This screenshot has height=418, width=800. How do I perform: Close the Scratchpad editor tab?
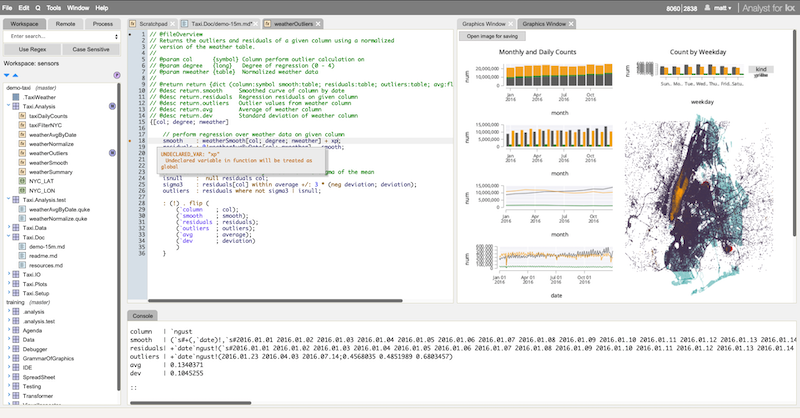172,24
